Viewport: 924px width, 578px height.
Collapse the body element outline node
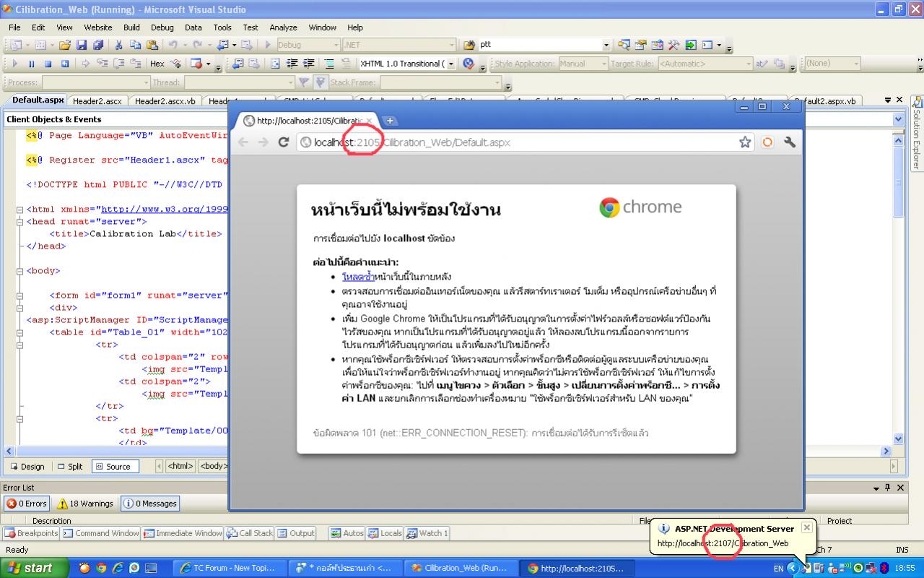click(20, 271)
